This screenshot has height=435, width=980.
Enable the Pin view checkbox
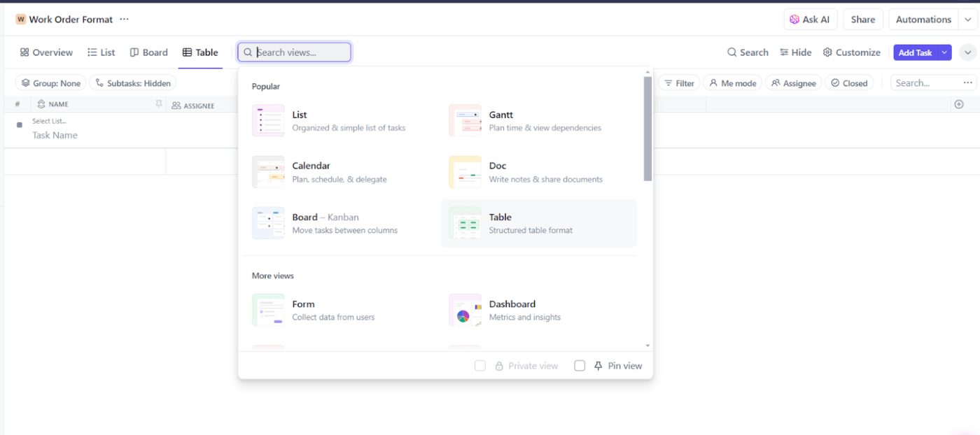[580, 366]
